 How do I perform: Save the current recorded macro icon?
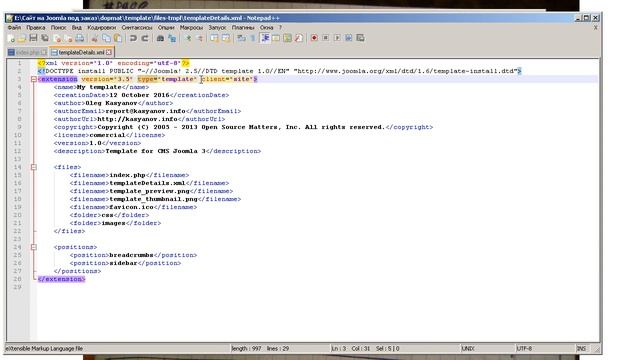pyautogui.click(x=360, y=38)
